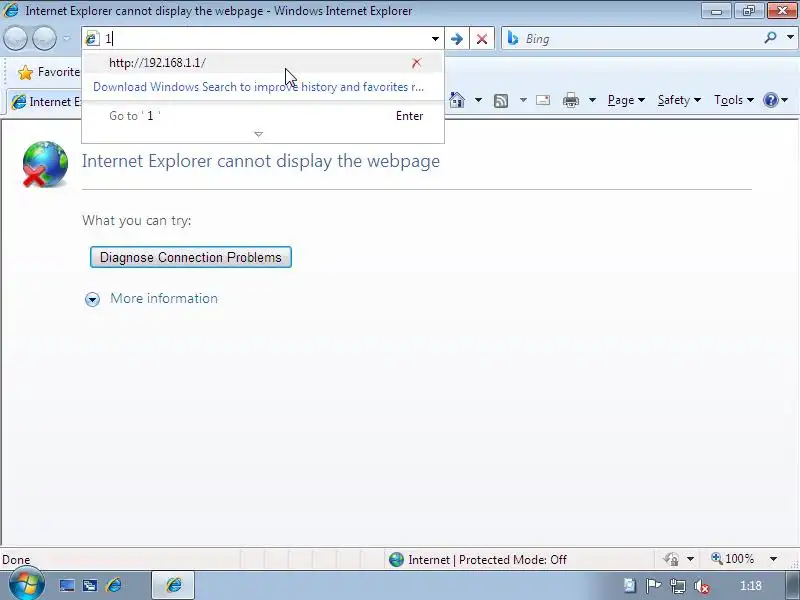
Task: Click the Forward navigation button
Action: (x=44, y=38)
